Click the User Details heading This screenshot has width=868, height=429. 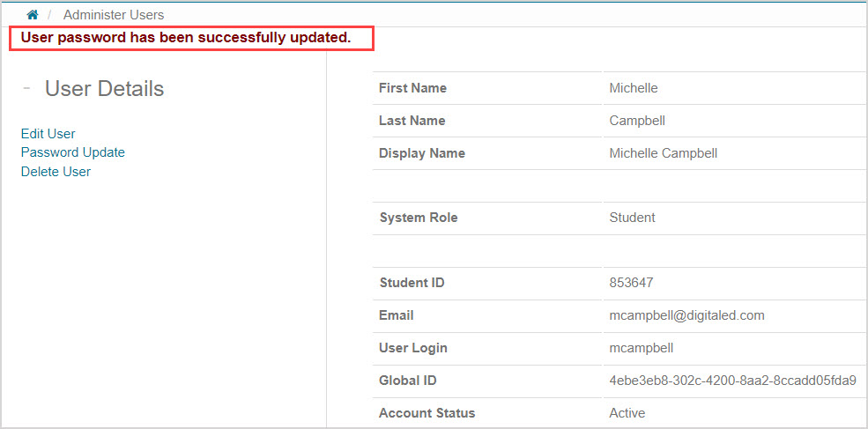[104, 89]
